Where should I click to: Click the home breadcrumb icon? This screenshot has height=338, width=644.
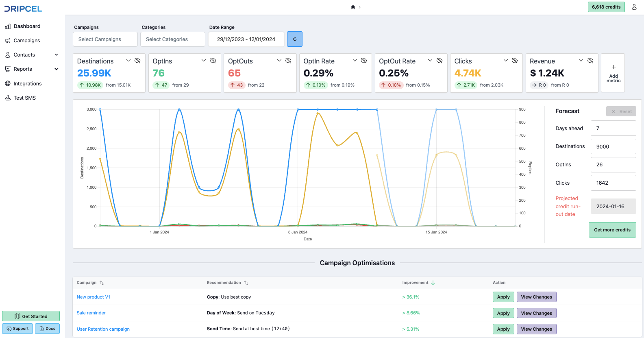(353, 7)
